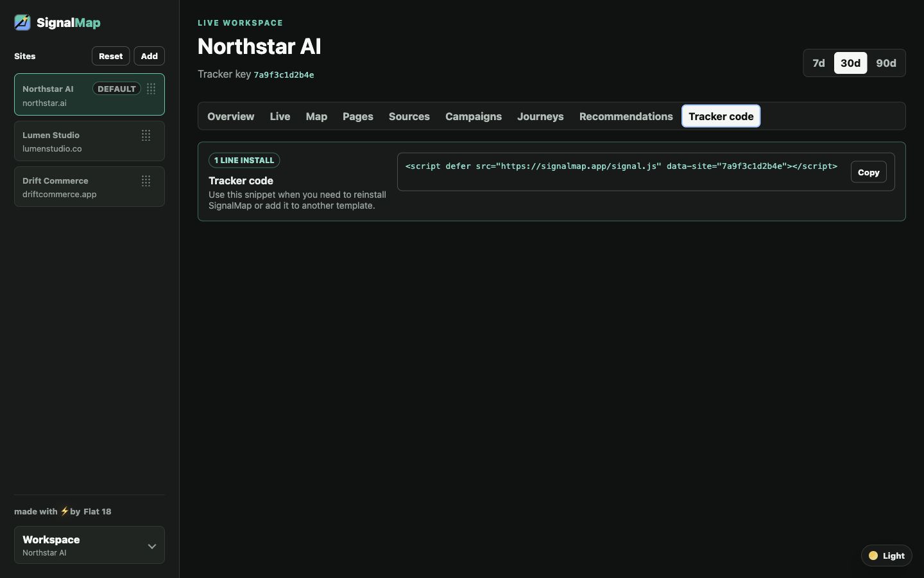Click the SignalMap logo icon

[22, 22]
